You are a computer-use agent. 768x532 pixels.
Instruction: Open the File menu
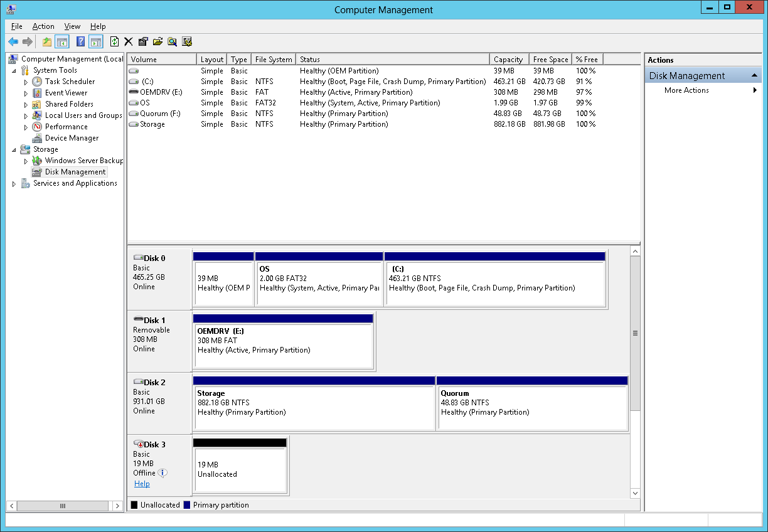click(x=17, y=26)
